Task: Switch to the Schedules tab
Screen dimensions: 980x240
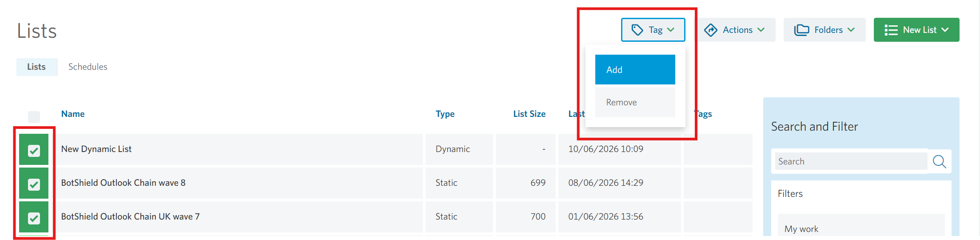Action: [x=88, y=67]
